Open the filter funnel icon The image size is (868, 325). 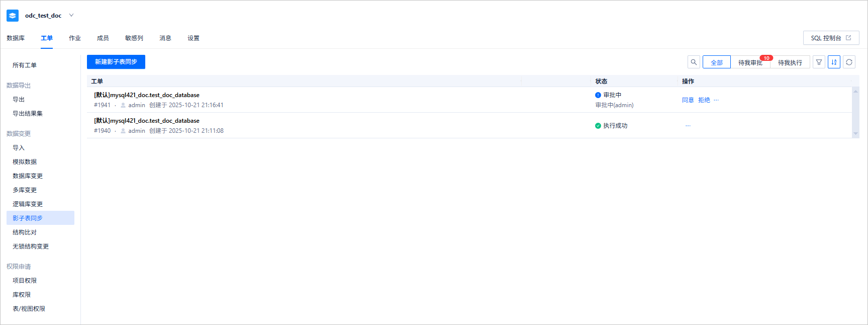(819, 62)
